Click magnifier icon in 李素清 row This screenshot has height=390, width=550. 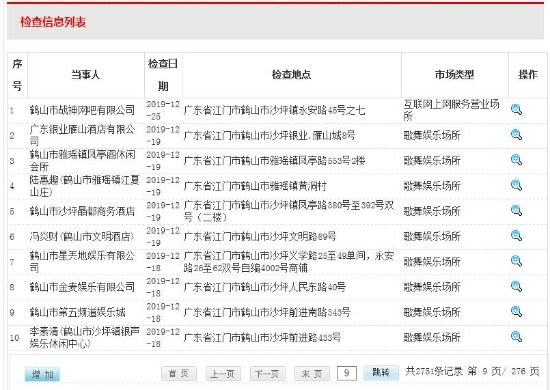click(516, 337)
